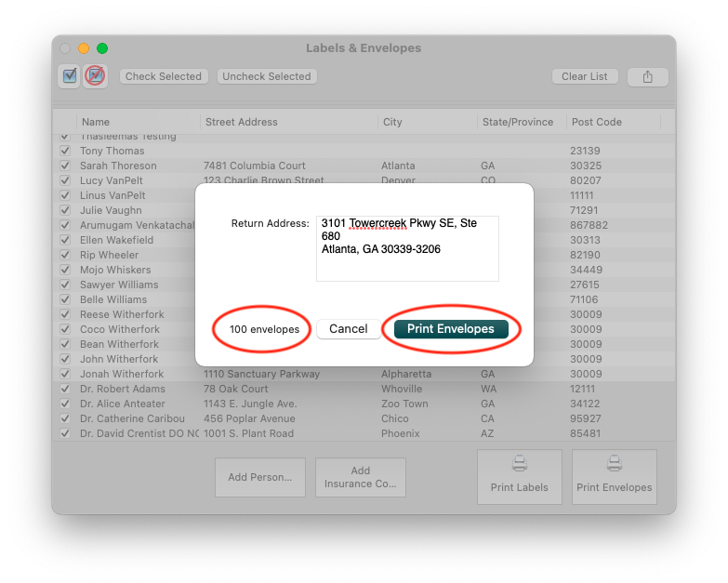Click city cell Chico
Viewport: 728px width, 583px height.
(395, 418)
